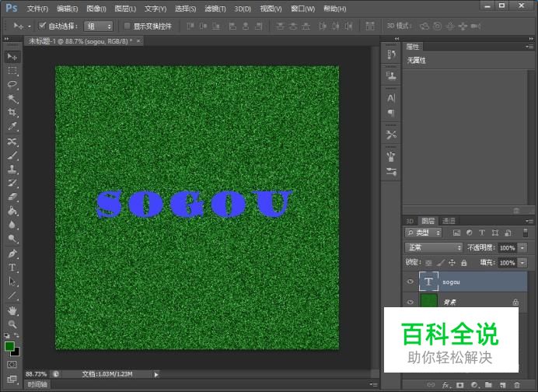Toggle type layer filter
The image size is (538, 392).
click(482, 233)
